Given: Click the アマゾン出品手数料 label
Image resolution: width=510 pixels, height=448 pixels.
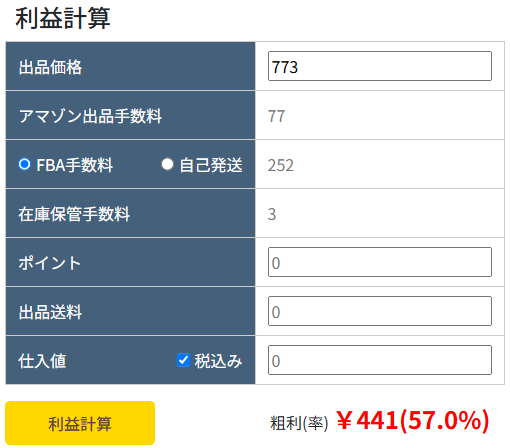Looking at the screenshot, I should coord(90,116).
